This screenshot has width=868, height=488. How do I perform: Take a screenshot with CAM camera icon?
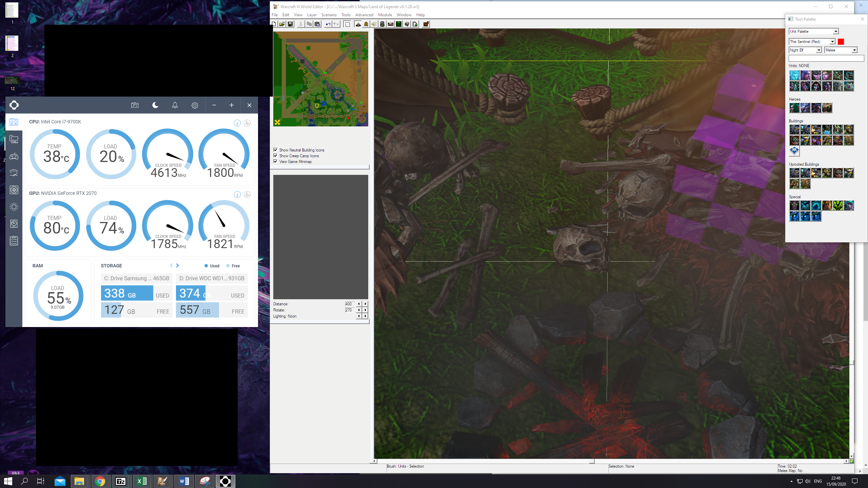click(x=135, y=105)
